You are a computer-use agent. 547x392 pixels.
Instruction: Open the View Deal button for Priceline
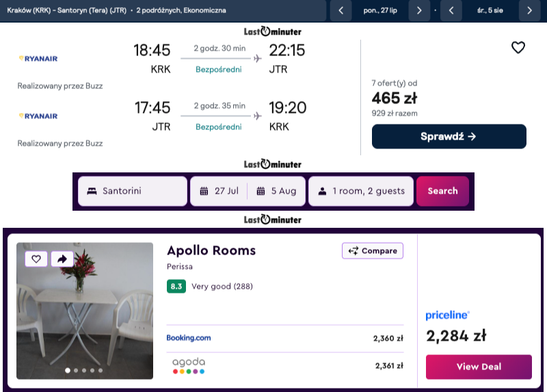(x=478, y=367)
